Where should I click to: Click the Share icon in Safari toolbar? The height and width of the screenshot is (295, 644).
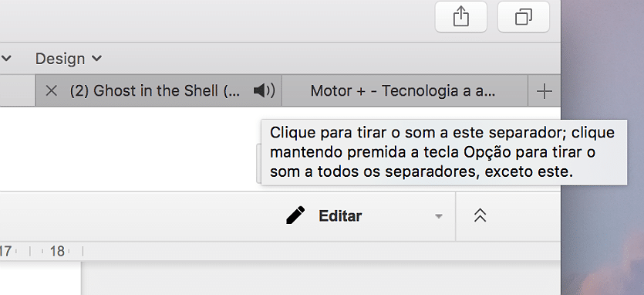460,17
